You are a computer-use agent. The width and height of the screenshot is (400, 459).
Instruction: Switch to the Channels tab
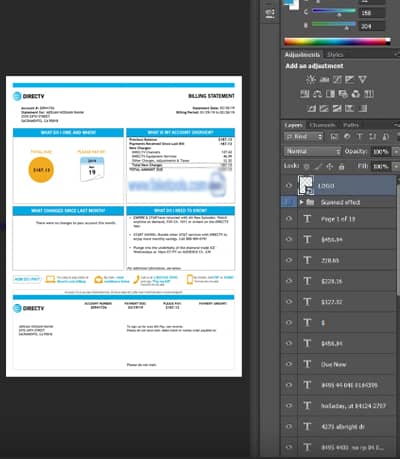[x=322, y=125]
